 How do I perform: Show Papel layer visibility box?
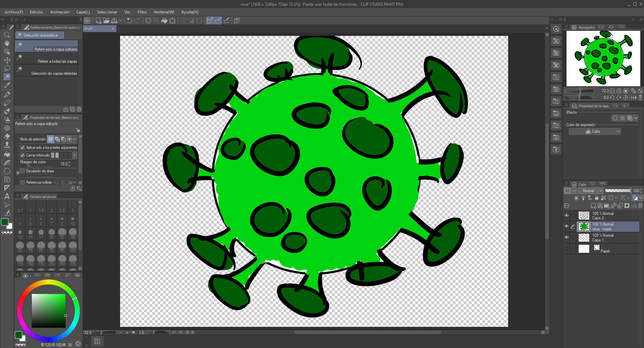pyautogui.click(x=567, y=249)
